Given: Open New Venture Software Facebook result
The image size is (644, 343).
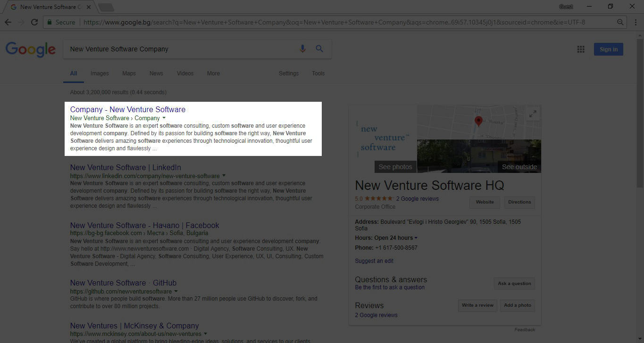Looking at the screenshot, I should point(145,225).
